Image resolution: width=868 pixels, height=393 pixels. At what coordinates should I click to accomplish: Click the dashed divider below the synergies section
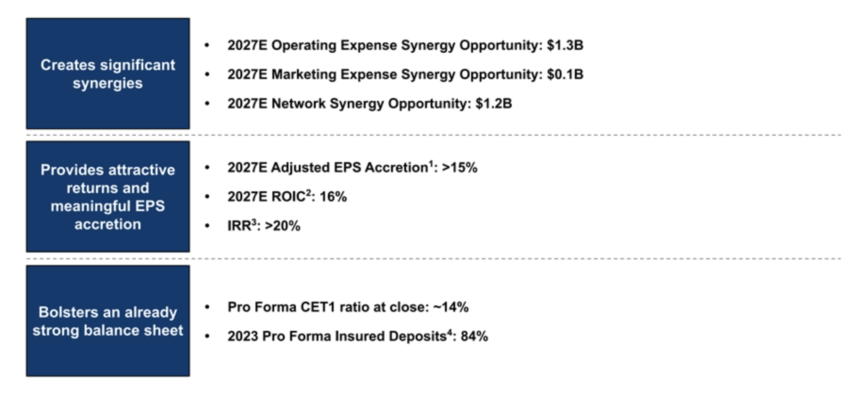(x=434, y=135)
